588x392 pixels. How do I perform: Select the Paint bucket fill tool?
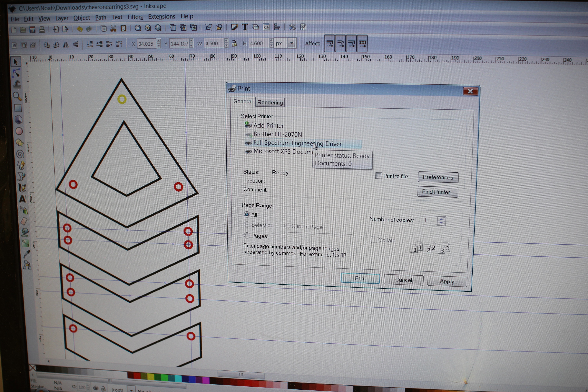coord(25,232)
